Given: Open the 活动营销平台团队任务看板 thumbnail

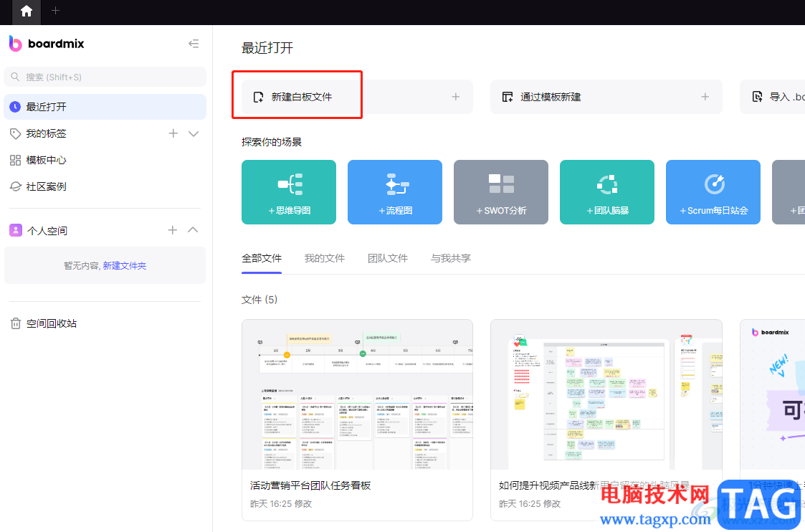Looking at the screenshot, I should coord(357,394).
